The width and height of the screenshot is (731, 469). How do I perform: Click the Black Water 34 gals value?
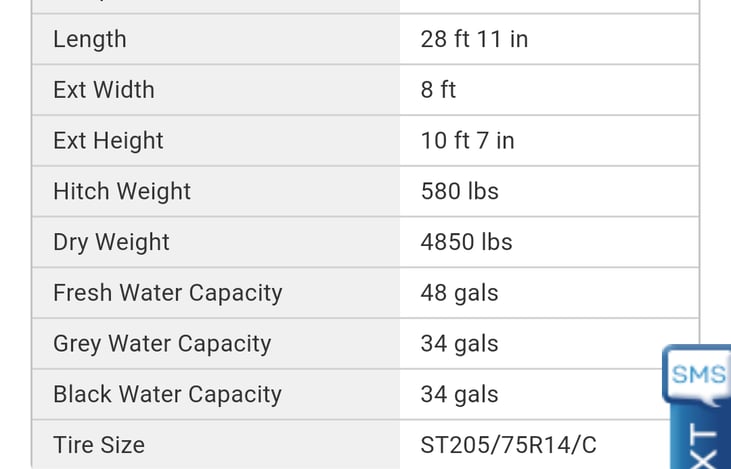pyautogui.click(x=459, y=395)
